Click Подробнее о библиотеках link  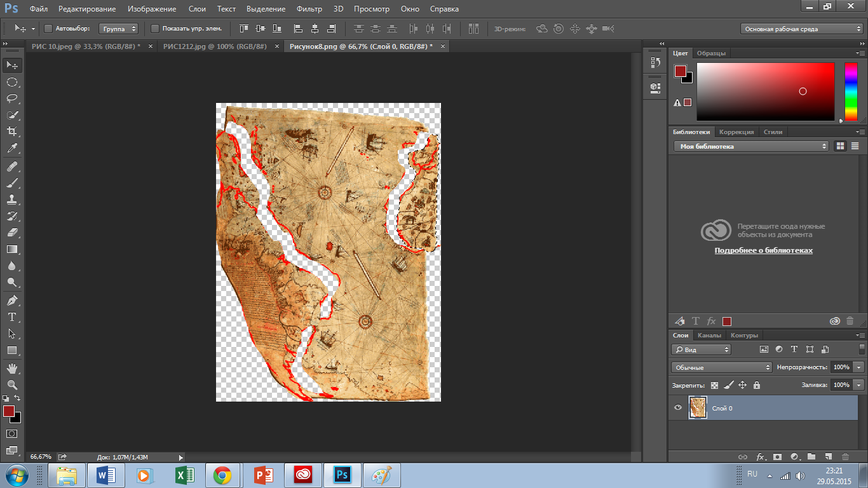763,250
